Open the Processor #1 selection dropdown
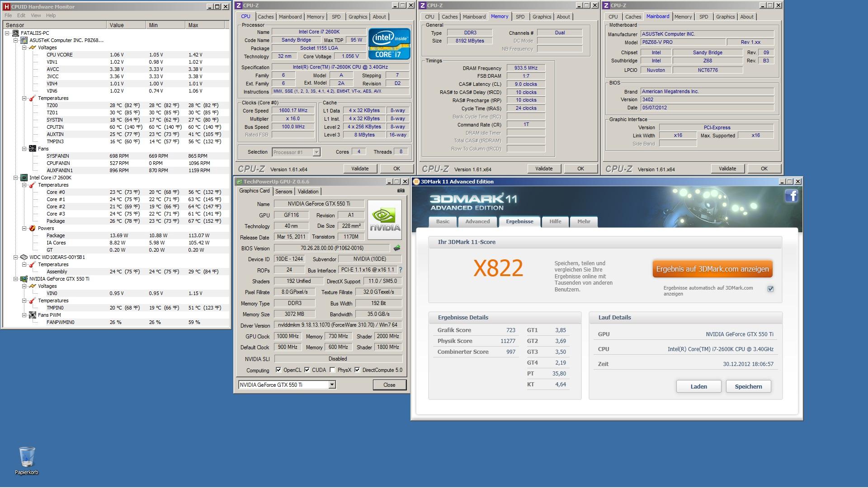Viewport: 868px width, 488px height. [316, 152]
